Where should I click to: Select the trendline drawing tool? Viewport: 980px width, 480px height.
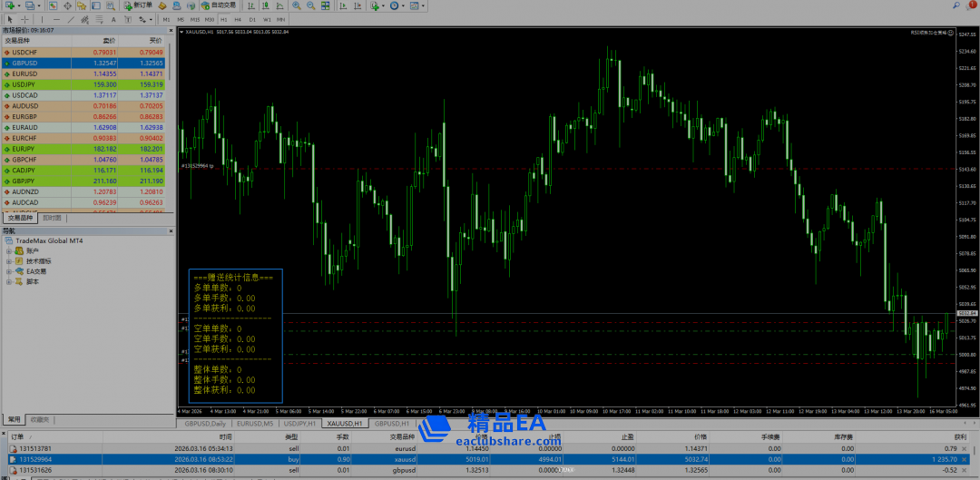71,18
